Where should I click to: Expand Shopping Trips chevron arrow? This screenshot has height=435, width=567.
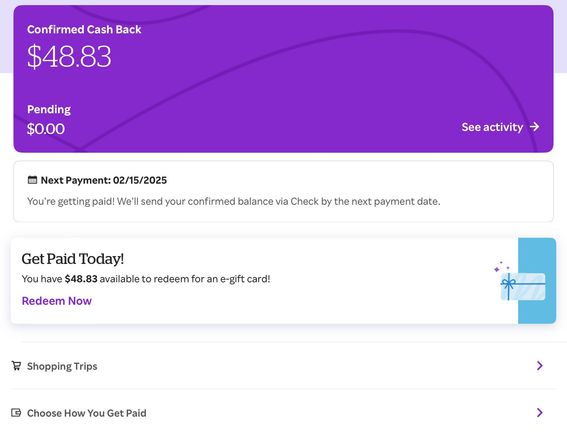click(540, 366)
